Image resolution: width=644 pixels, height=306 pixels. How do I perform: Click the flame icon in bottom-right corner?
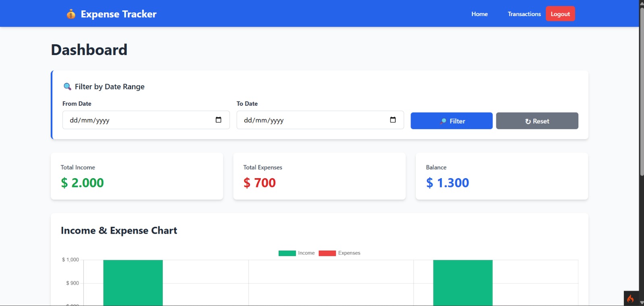(630, 298)
